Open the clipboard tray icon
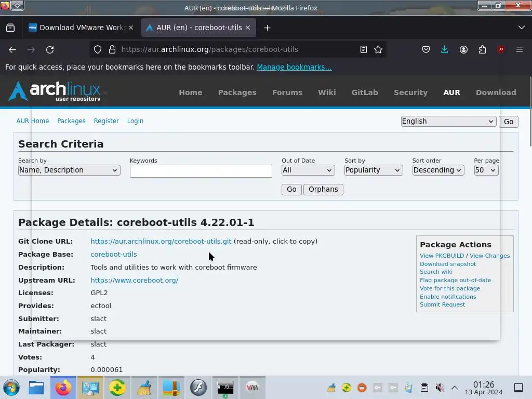 [x=424, y=388]
